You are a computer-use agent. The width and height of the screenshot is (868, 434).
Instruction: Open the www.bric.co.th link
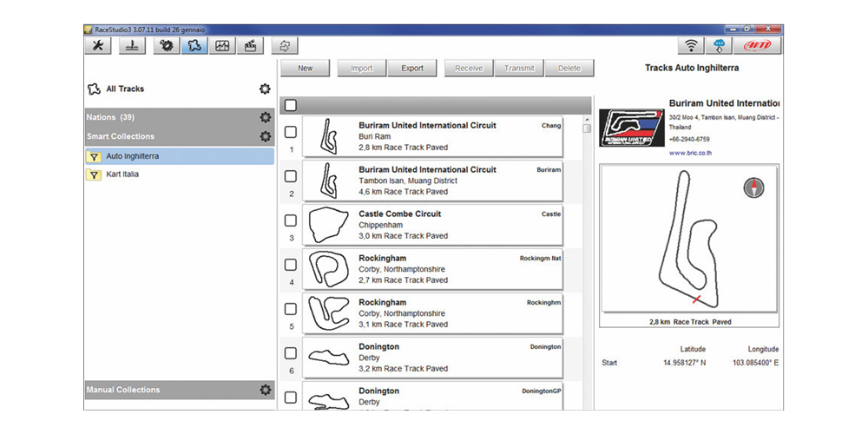[691, 153]
